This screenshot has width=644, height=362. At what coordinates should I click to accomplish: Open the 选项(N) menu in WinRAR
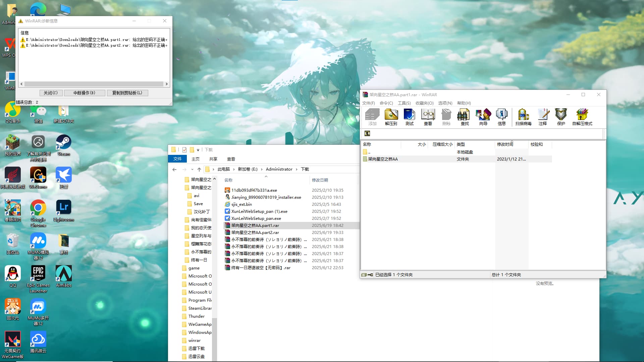click(x=445, y=103)
